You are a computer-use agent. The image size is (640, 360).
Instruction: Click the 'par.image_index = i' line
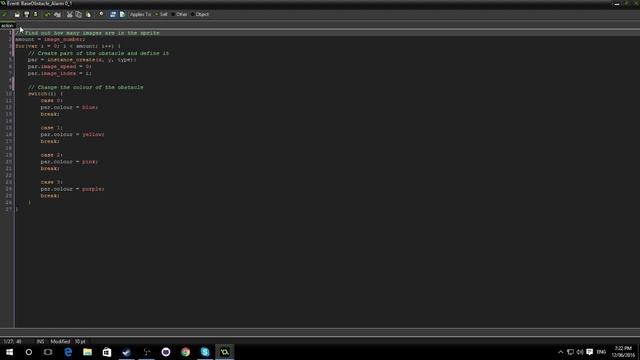pyautogui.click(x=60, y=73)
